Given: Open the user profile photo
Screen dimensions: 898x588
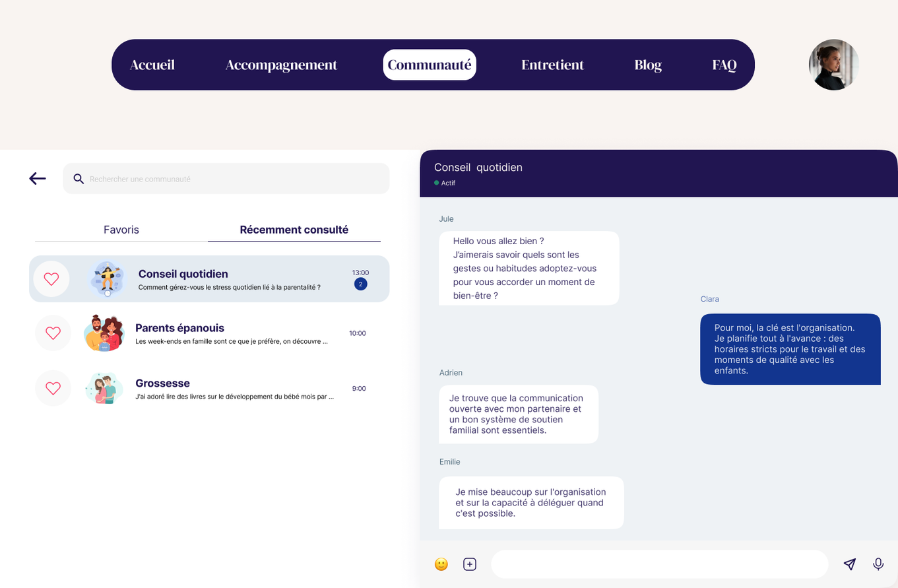Looking at the screenshot, I should pyautogui.click(x=834, y=65).
